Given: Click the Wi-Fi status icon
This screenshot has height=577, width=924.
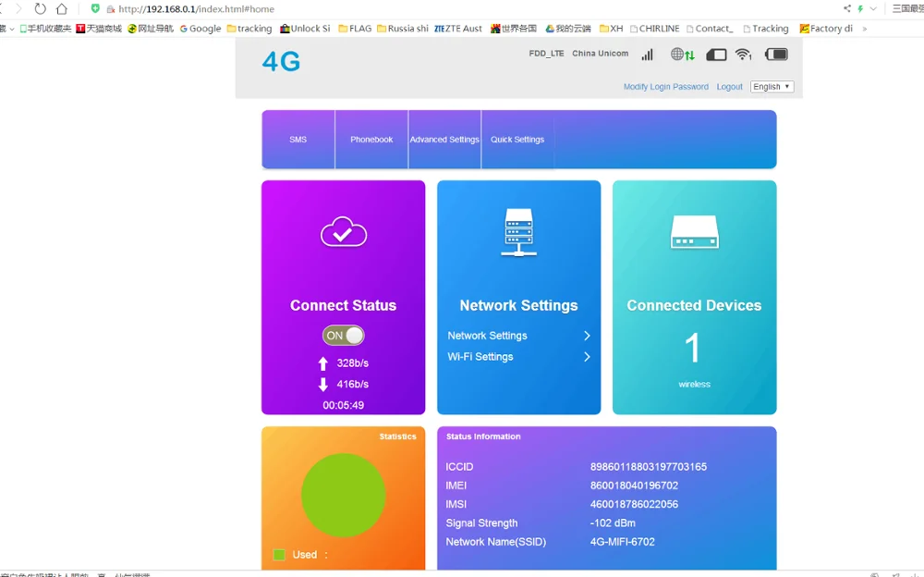Looking at the screenshot, I should 743,55.
